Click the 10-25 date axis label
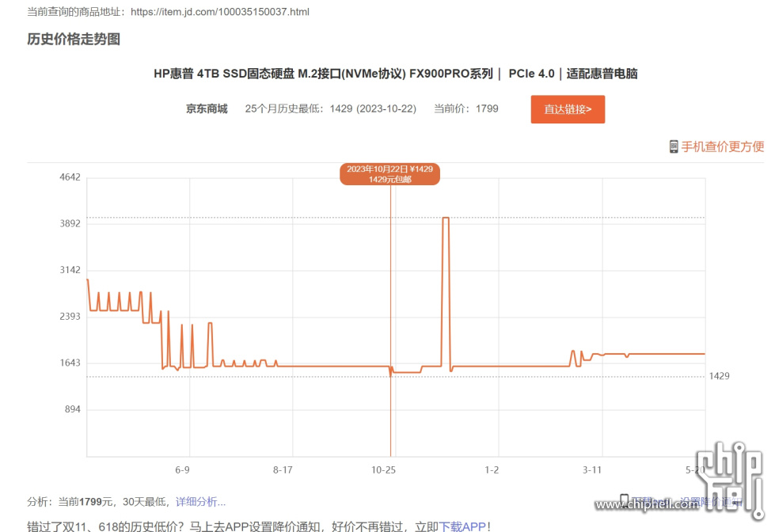775x532 pixels. [x=384, y=469]
